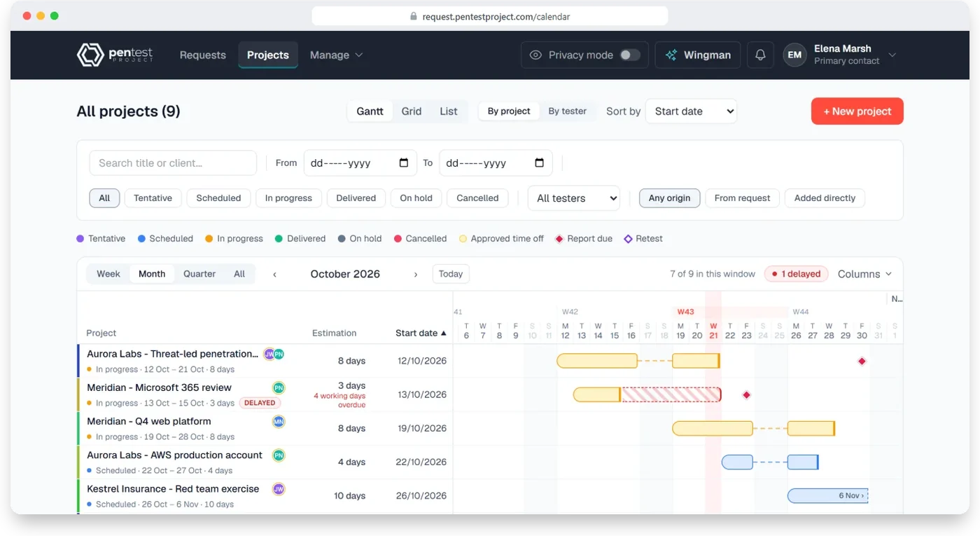Toggle the Privacy mode switch

(x=630, y=55)
